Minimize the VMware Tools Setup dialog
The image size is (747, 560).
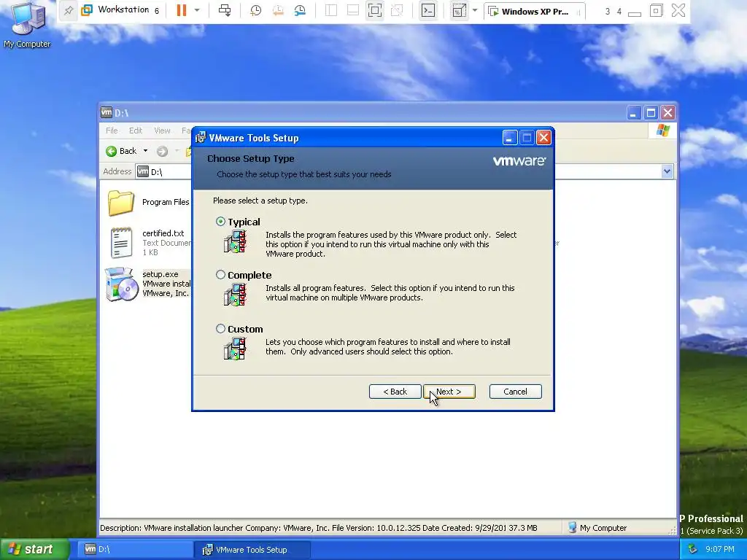click(510, 138)
